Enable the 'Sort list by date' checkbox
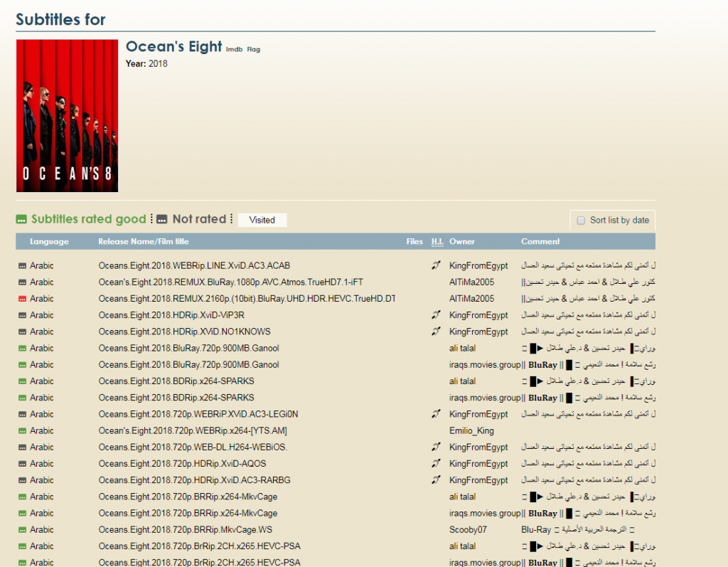The width and height of the screenshot is (728, 567). [581, 221]
